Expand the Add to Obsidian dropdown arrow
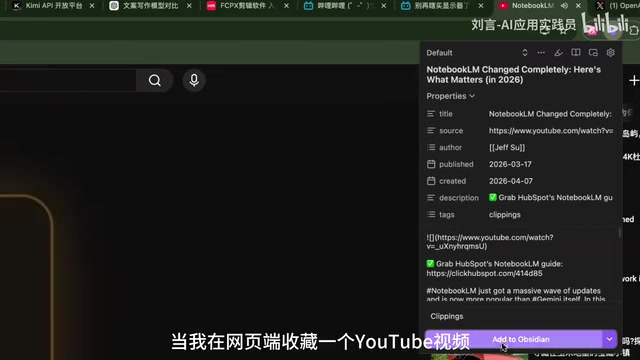Screen dimensions: 640x360 click(x=609, y=339)
